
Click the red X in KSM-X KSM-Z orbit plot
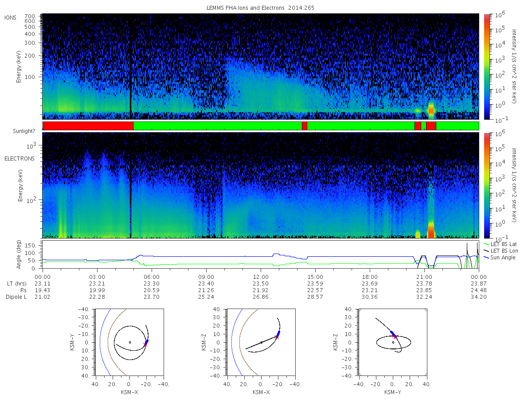coord(277,337)
